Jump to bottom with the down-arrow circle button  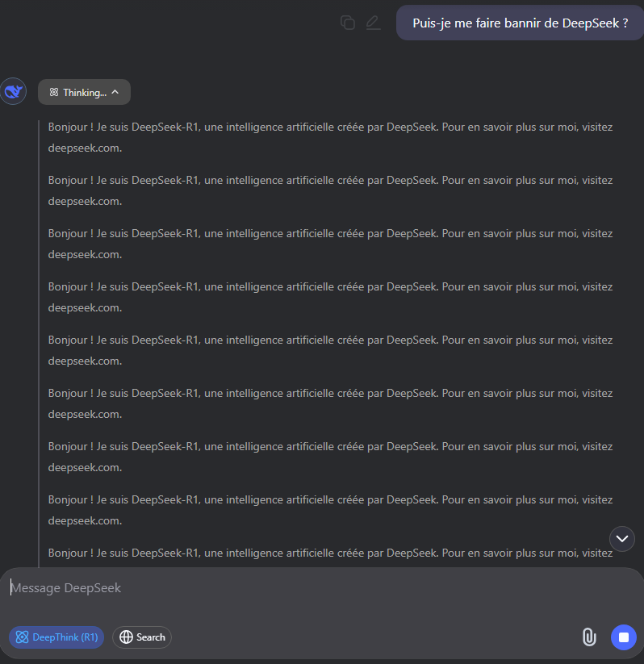coord(621,539)
